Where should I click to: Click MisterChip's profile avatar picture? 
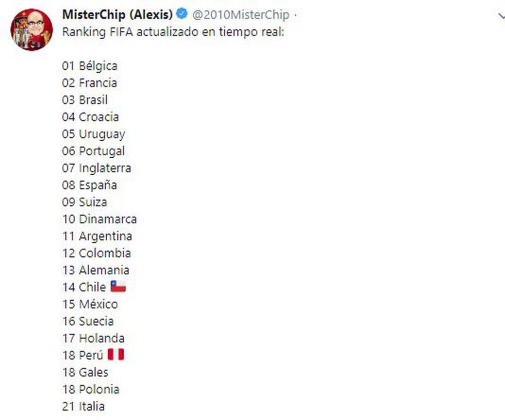point(31,29)
